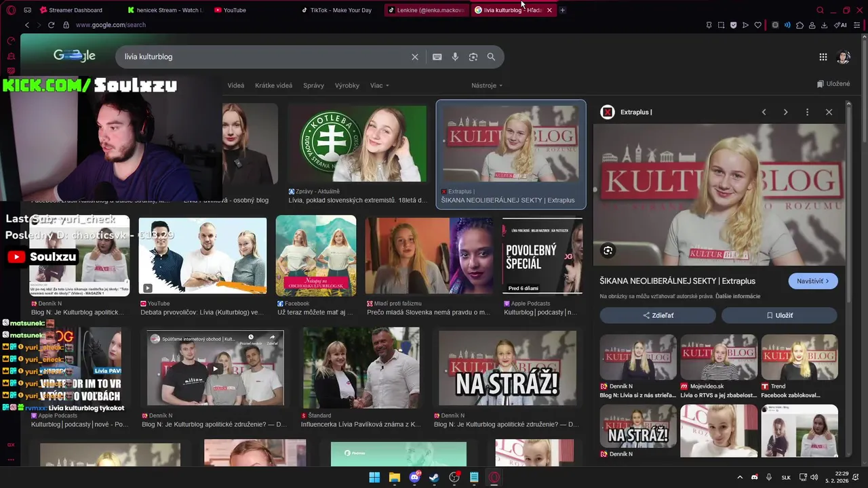Open the tab search magnifier in title bar
The height and width of the screenshot is (488, 868).
(x=820, y=10)
